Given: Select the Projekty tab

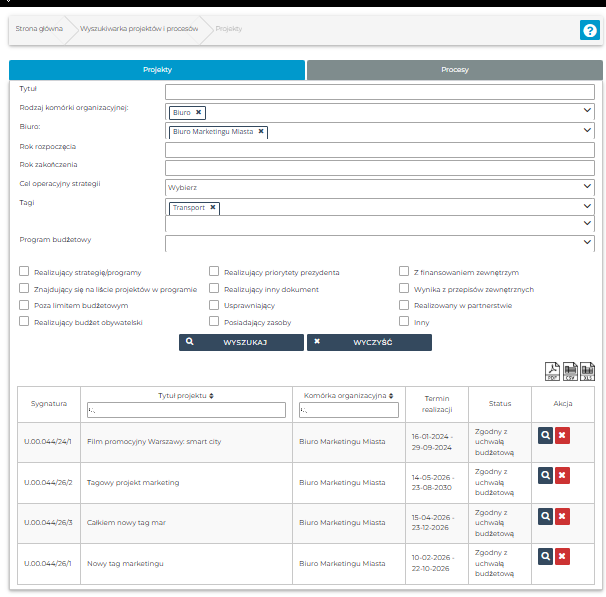Looking at the screenshot, I should coord(157,70).
